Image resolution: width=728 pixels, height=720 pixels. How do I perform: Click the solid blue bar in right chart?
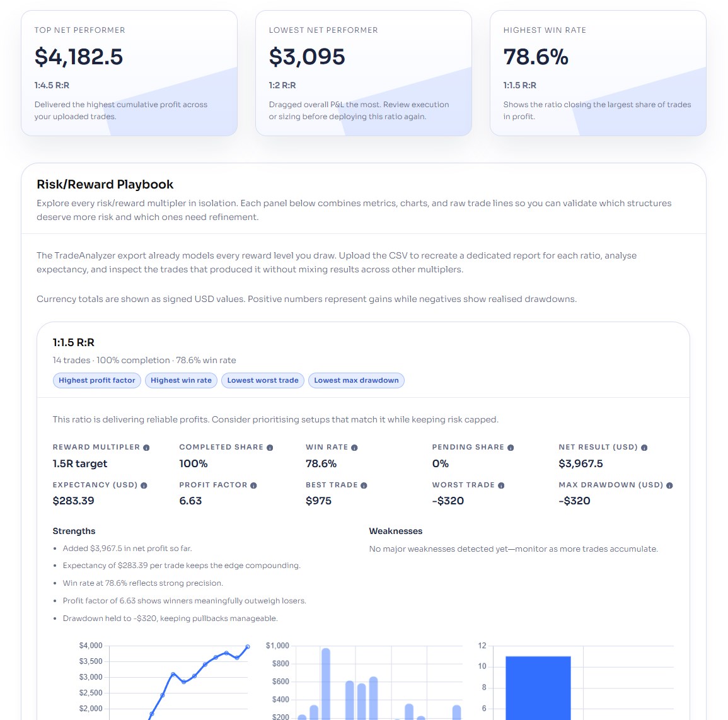[538, 687]
